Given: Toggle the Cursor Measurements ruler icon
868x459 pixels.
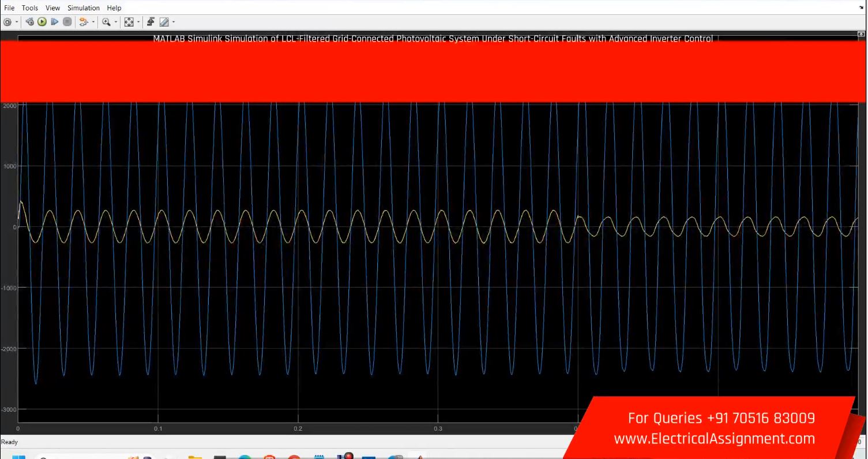Looking at the screenshot, I should click(164, 22).
